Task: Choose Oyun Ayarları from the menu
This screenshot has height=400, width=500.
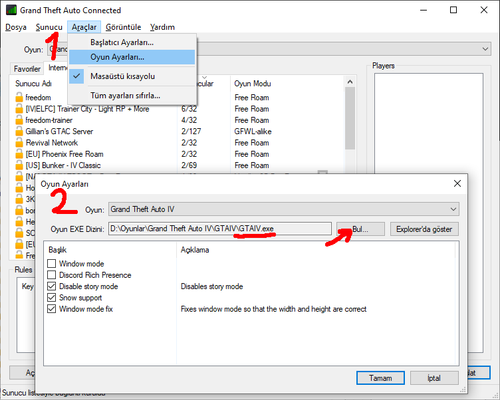Action: (x=132, y=57)
